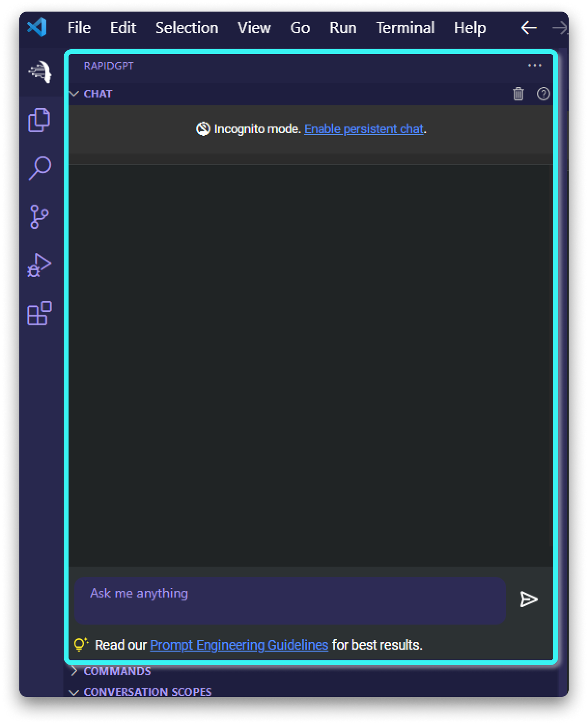Focus the Ask me anything input

290,600
